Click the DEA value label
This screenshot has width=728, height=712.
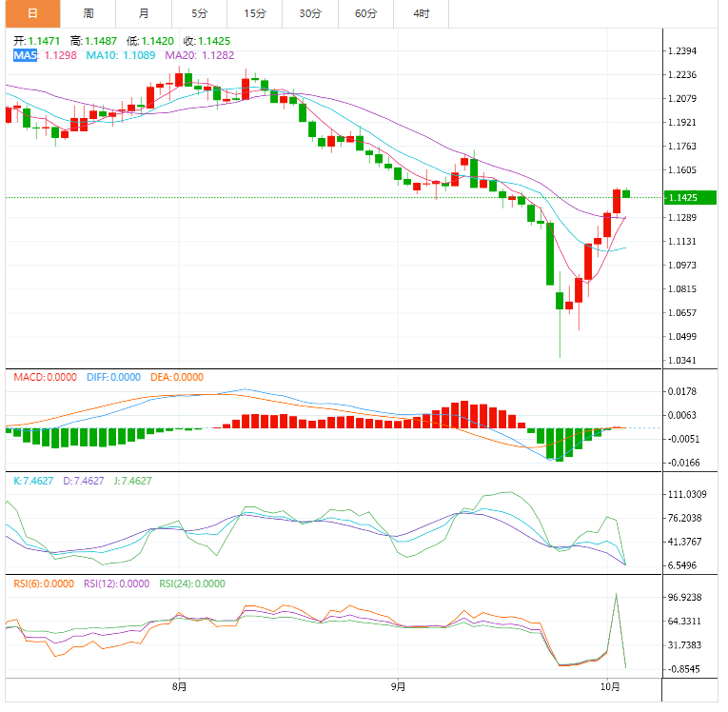177,377
